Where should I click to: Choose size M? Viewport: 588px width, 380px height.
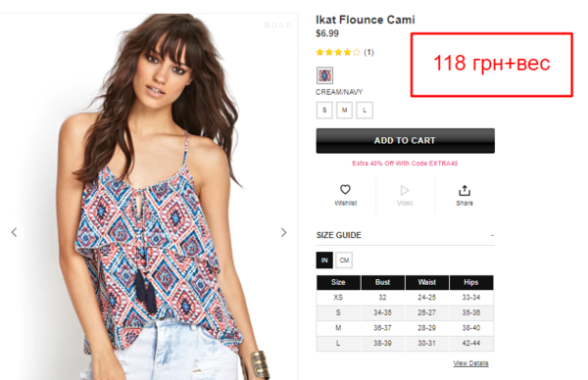click(344, 110)
